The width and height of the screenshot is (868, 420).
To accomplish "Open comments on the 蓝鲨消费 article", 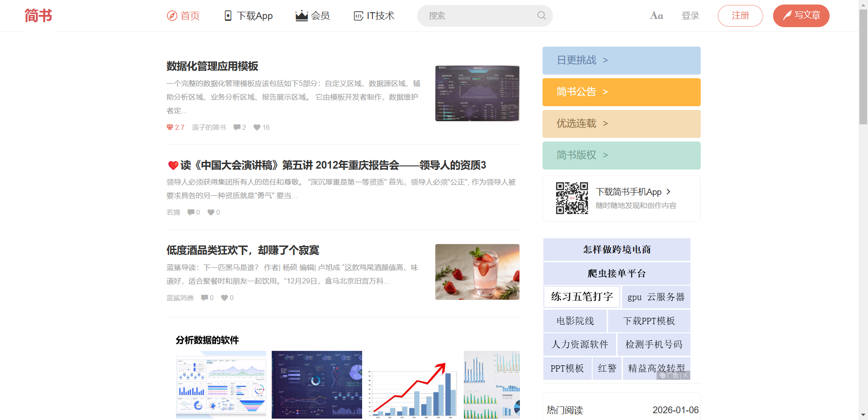I will coord(204,297).
